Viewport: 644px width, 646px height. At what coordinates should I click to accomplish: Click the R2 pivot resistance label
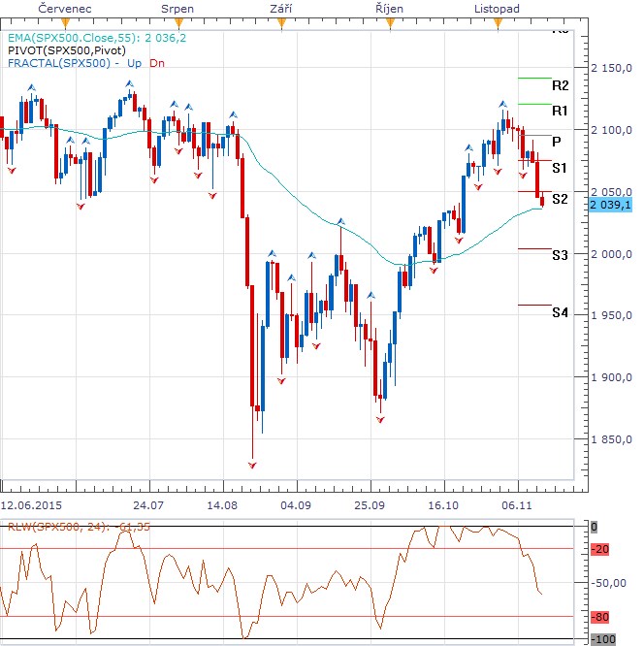[560, 85]
